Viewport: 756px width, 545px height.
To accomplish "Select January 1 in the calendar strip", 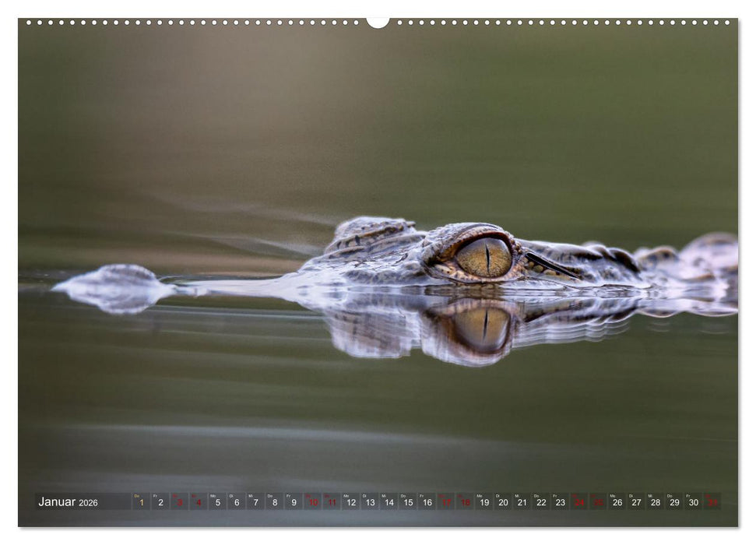I will pyautogui.click(x=141, y=502).
